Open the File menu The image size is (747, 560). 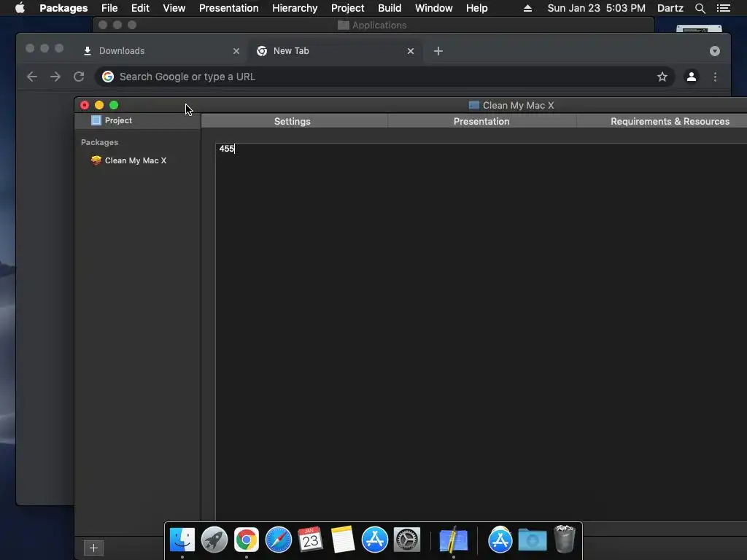click(x=109, y=8)
